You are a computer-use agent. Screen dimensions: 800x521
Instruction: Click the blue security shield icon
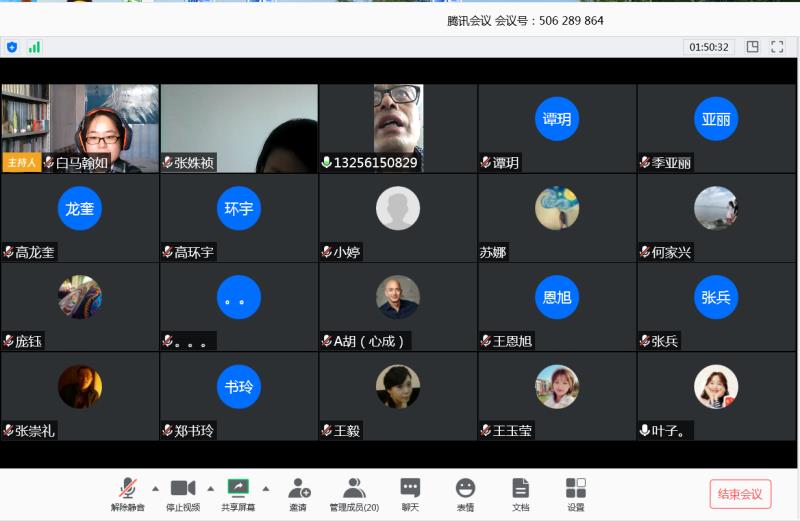coord(12,47)
